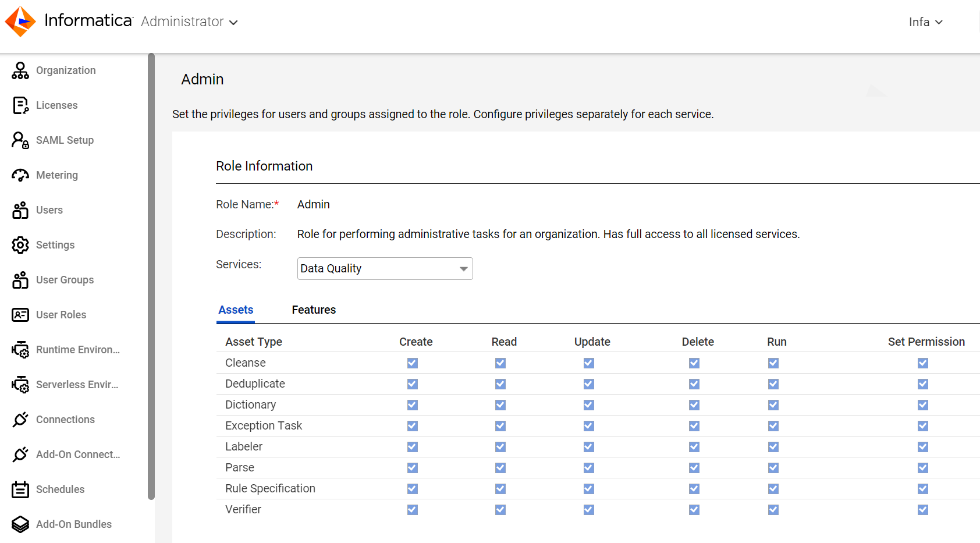980x543 pixels.
Task: Click the User Roles card icon
Action: click(x=20, y=315)
